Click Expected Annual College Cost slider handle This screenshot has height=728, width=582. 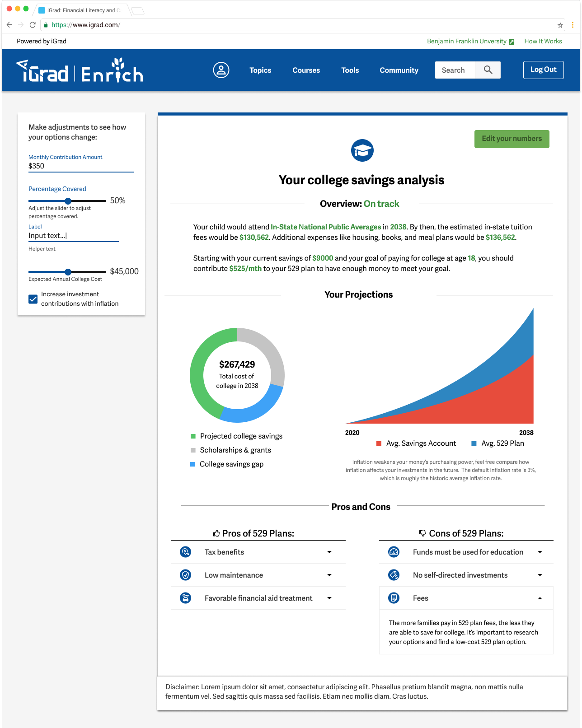point(68,272)
